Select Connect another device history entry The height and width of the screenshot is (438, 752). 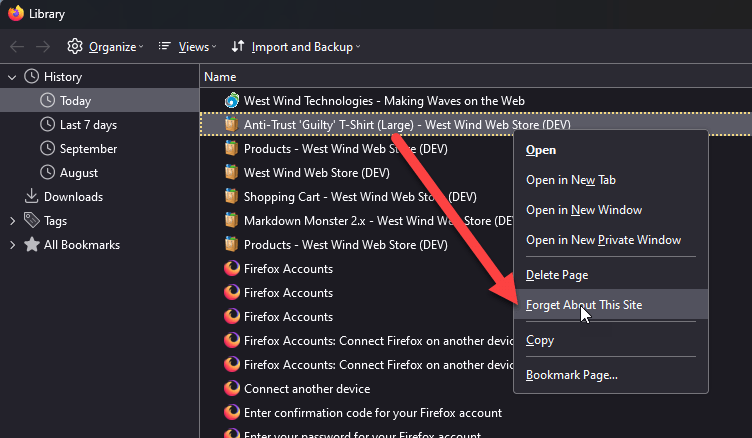(x=357, y=388)
